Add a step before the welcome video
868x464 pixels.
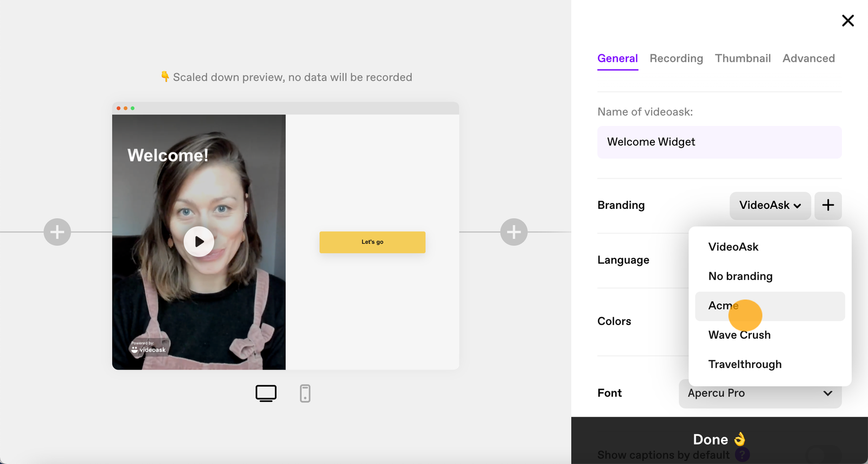pyautogui.click(x=58, y=232)
